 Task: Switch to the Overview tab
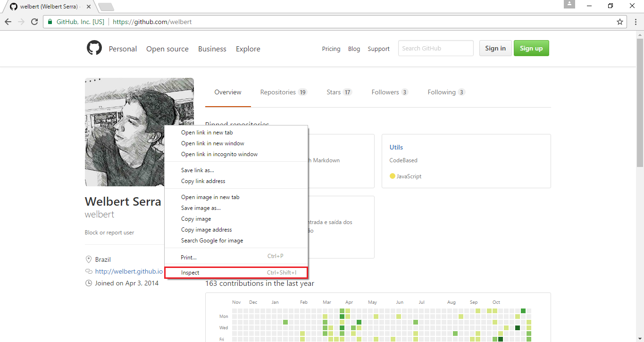[x=228, y=92]
